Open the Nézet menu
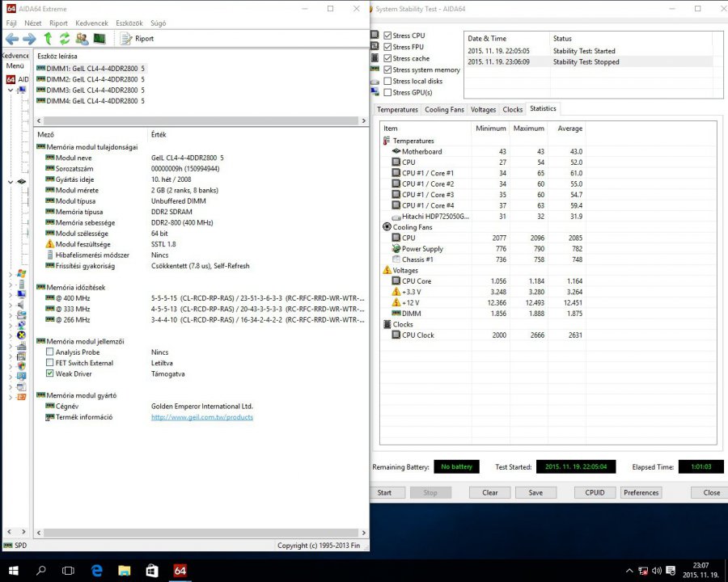Screen dimensions: 728x582 [x=33, y=23]
